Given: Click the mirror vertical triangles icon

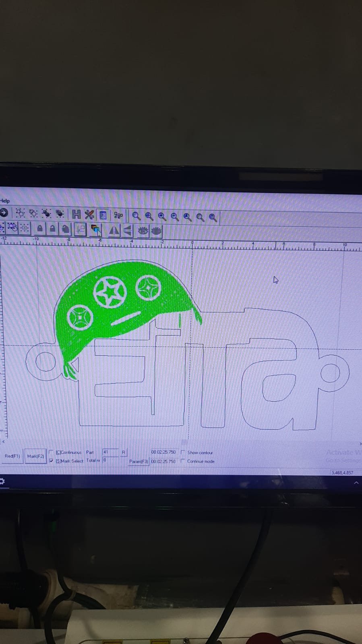Looking at the screenshot, I should point(127,231).
